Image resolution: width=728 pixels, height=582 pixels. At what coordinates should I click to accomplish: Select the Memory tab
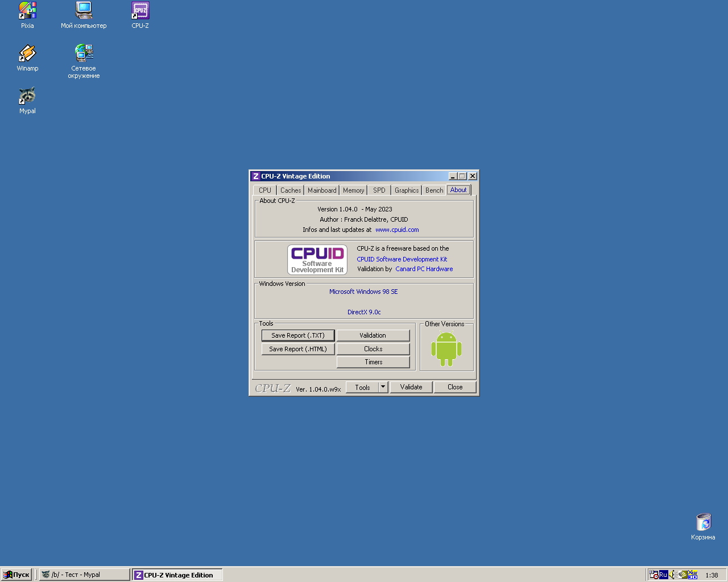coord(354,190)
